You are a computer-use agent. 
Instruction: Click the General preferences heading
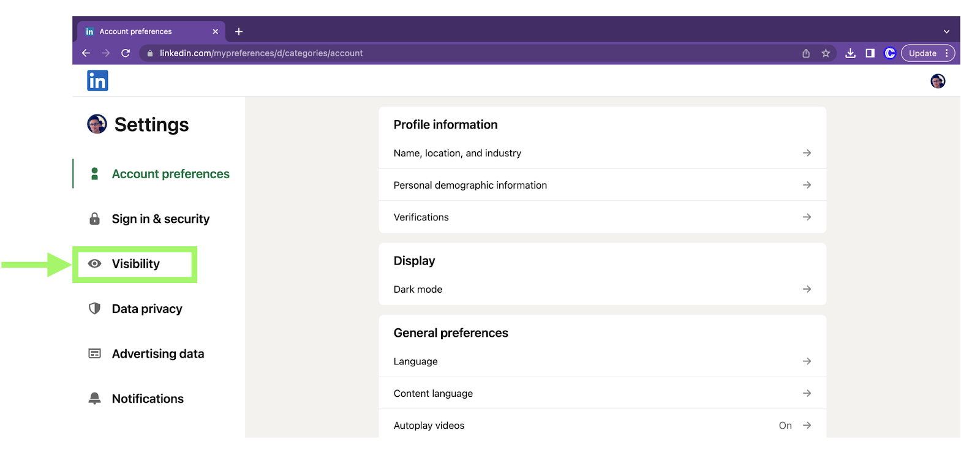point(451,333)
